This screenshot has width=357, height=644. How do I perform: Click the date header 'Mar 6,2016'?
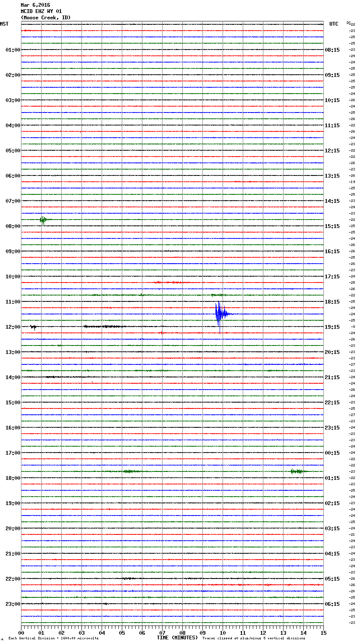tap(35, 5)
